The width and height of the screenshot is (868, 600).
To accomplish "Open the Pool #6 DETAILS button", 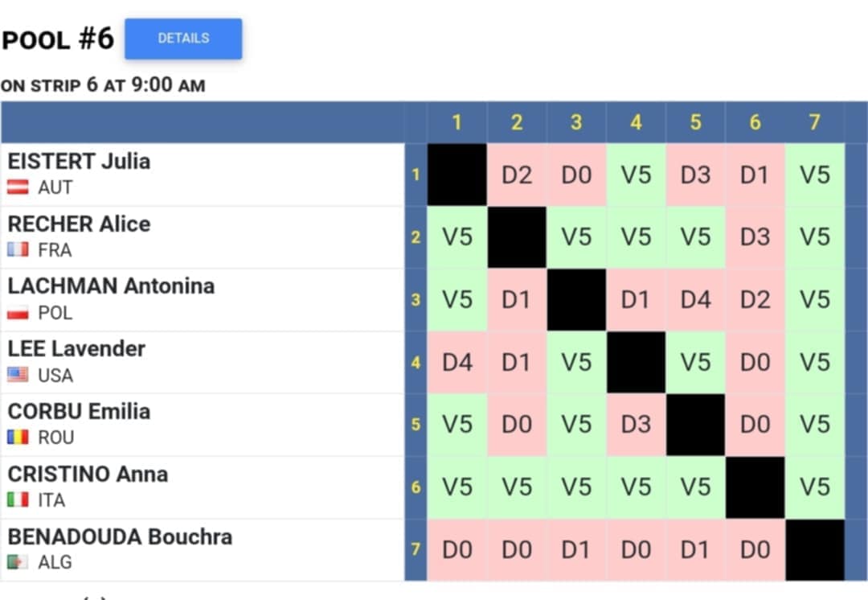I will click(183, 39).
